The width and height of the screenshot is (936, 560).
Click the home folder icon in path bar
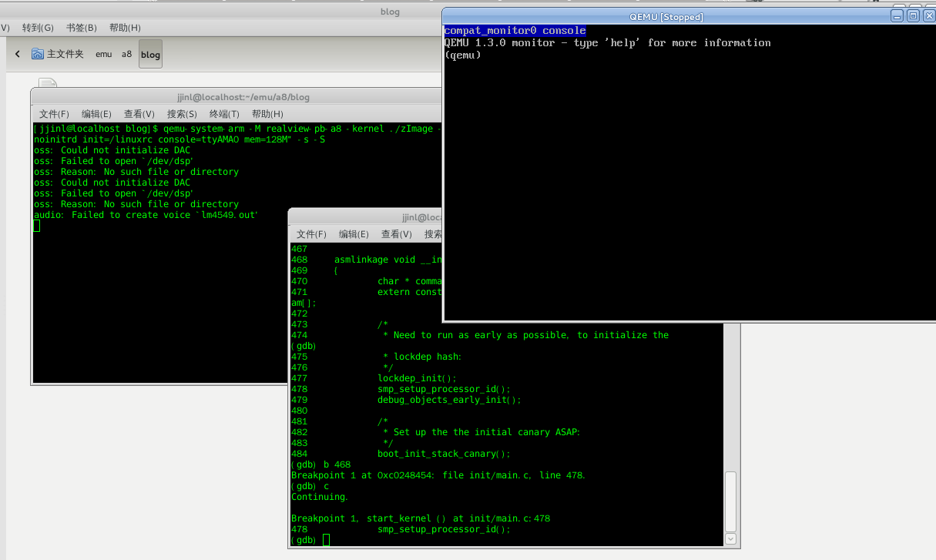[38, 54]
